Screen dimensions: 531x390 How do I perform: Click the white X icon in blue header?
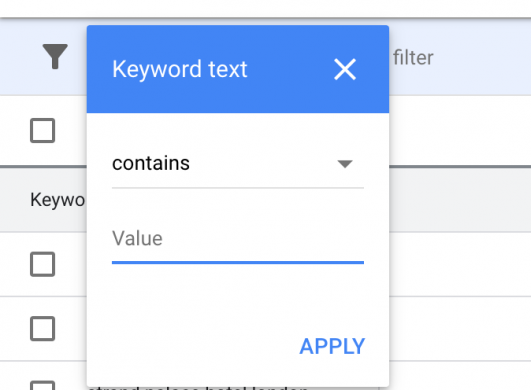[345, 69]
